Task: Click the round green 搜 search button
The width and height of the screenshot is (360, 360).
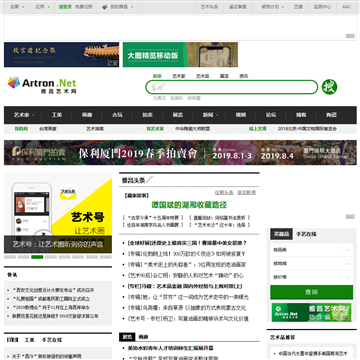Action: pos(329,87)
